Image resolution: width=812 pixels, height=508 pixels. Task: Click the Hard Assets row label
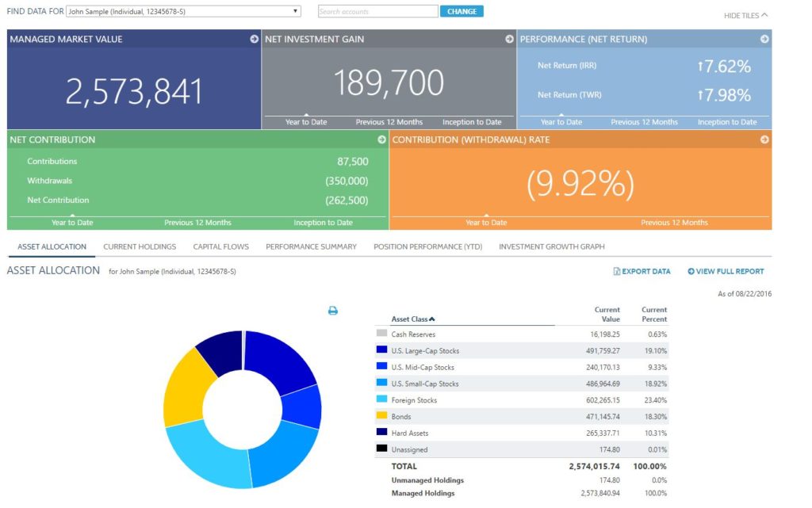410,433
